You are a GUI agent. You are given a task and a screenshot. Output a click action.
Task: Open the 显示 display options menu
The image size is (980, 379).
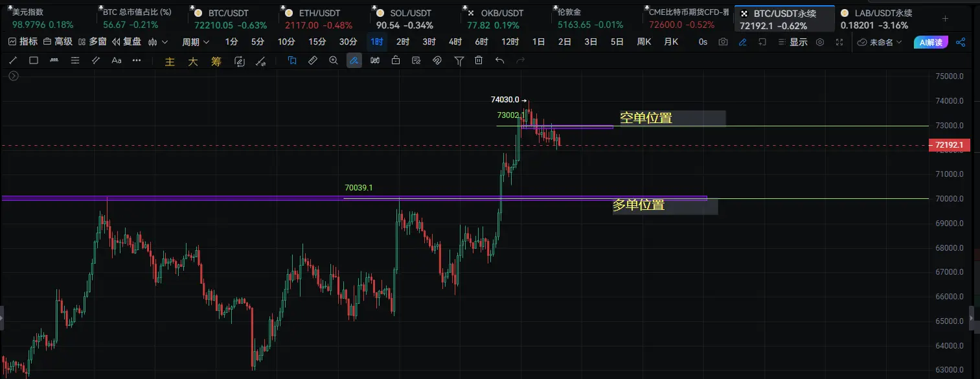[x=793, y=42]
